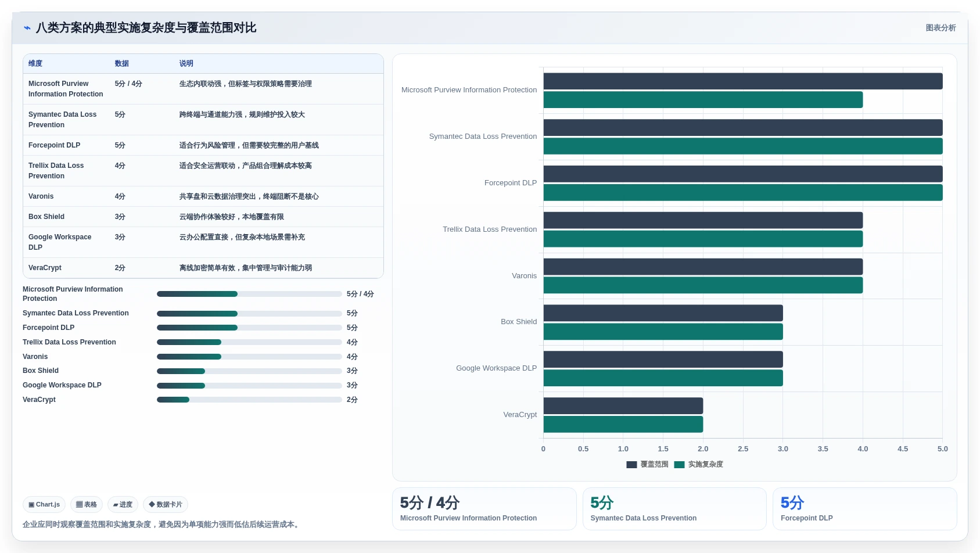Click the 说明 column header

tap(186, 64)
